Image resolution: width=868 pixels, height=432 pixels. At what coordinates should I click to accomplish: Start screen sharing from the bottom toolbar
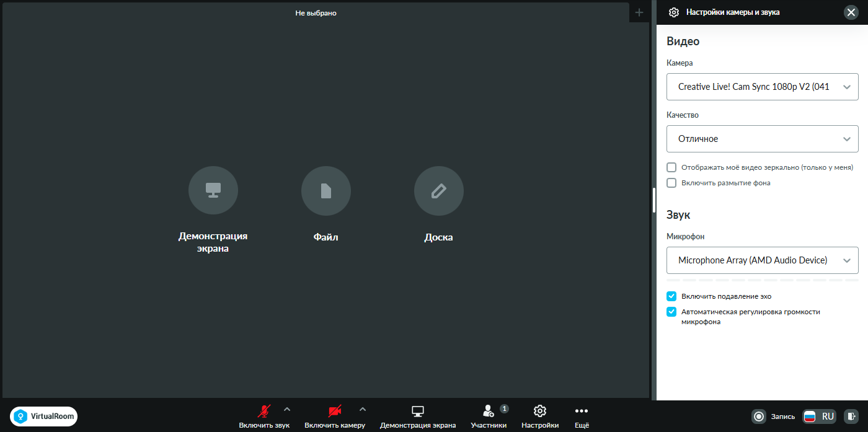tap(418, 417)
